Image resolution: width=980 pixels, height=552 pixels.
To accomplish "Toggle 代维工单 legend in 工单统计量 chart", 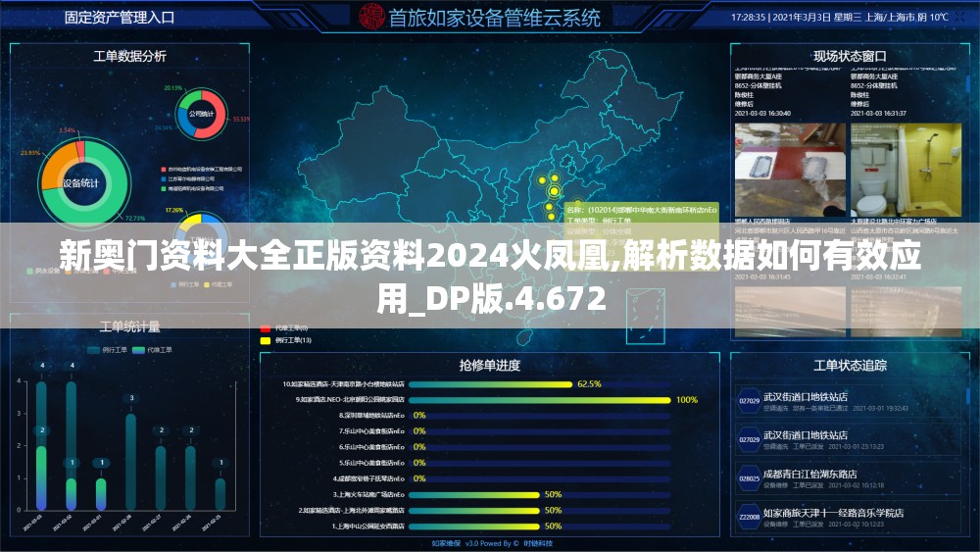I will (152, 350).
